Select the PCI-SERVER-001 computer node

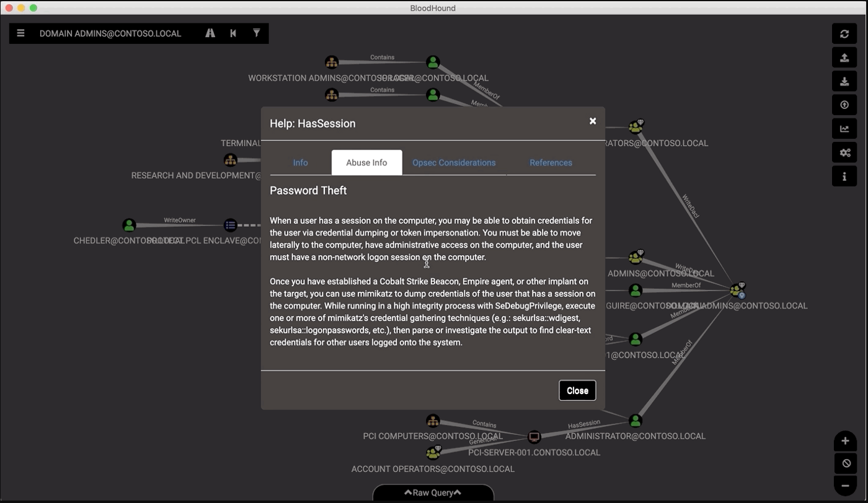coord(534,437)
